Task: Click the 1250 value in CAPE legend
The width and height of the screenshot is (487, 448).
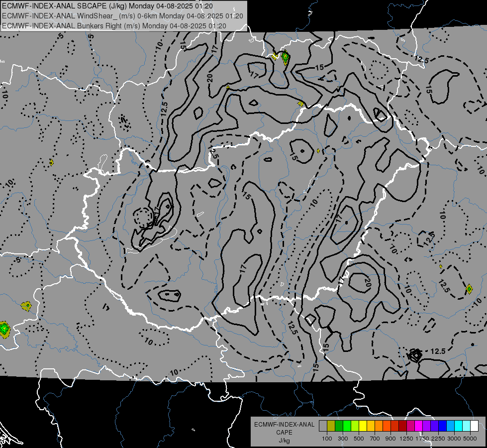Action: (x=406, y=439)
